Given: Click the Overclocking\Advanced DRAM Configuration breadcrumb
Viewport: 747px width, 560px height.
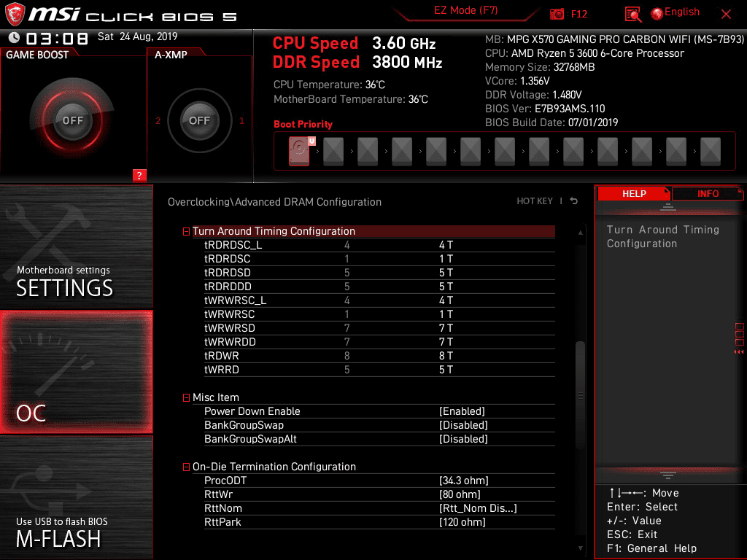Looking at the screenshot, I should tap(274, 202).
